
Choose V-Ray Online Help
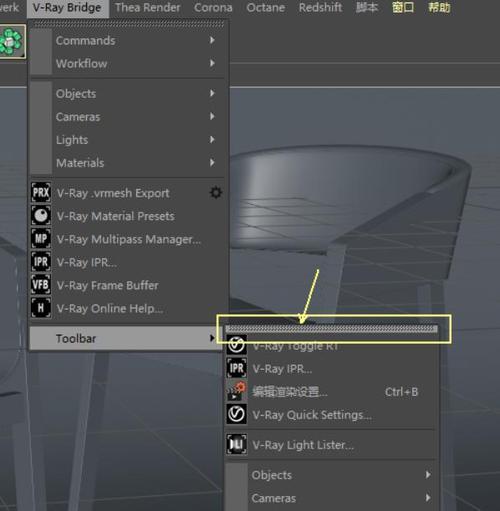[x=127, y=308]
